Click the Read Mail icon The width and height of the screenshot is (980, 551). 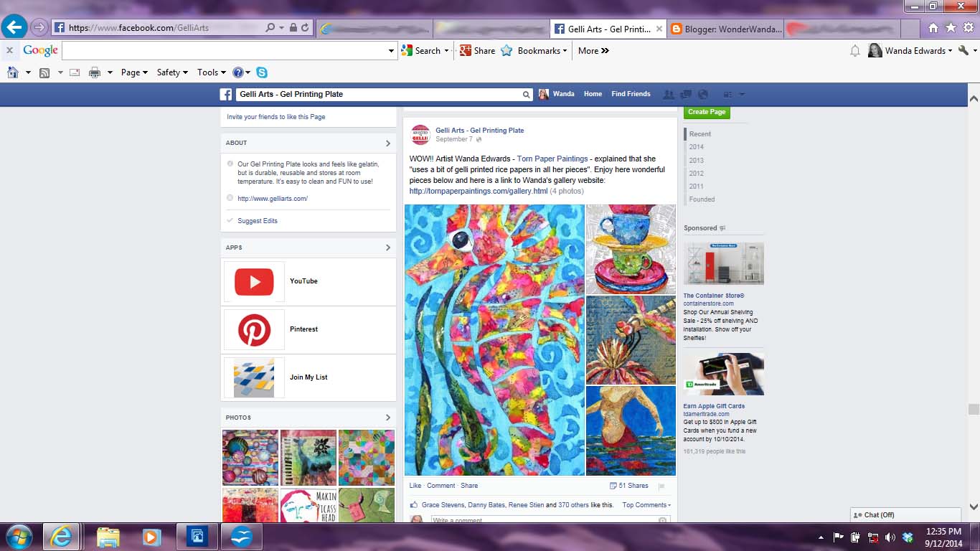[74, 72]
